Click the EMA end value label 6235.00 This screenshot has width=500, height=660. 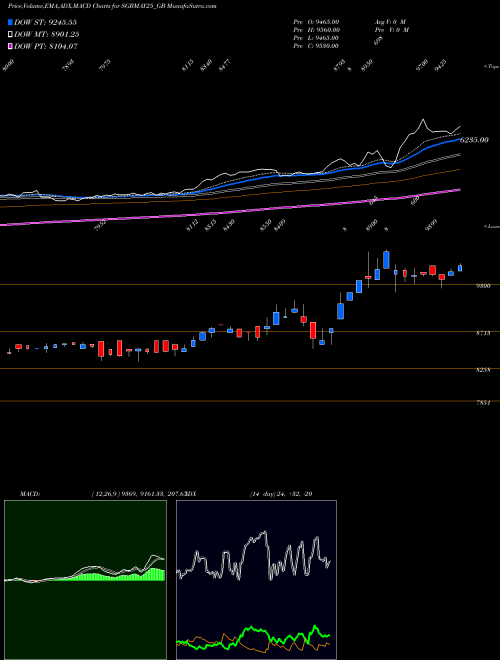(x=474, y=140)
